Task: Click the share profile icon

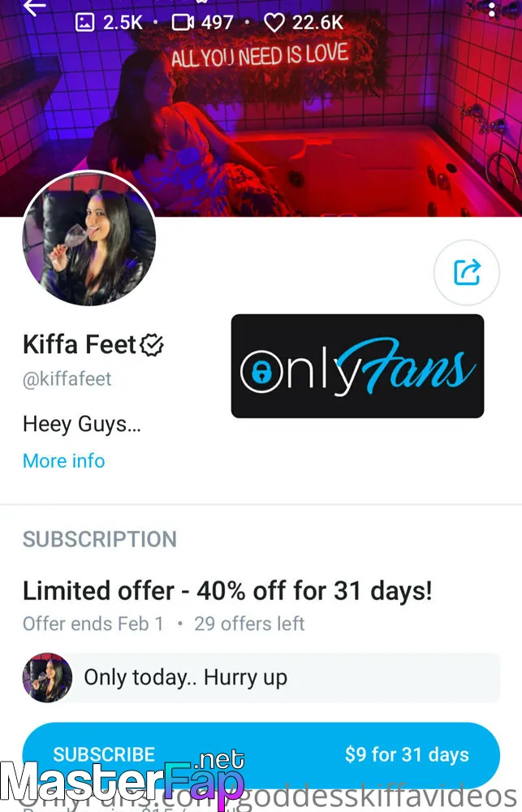Action: (467, 272)
